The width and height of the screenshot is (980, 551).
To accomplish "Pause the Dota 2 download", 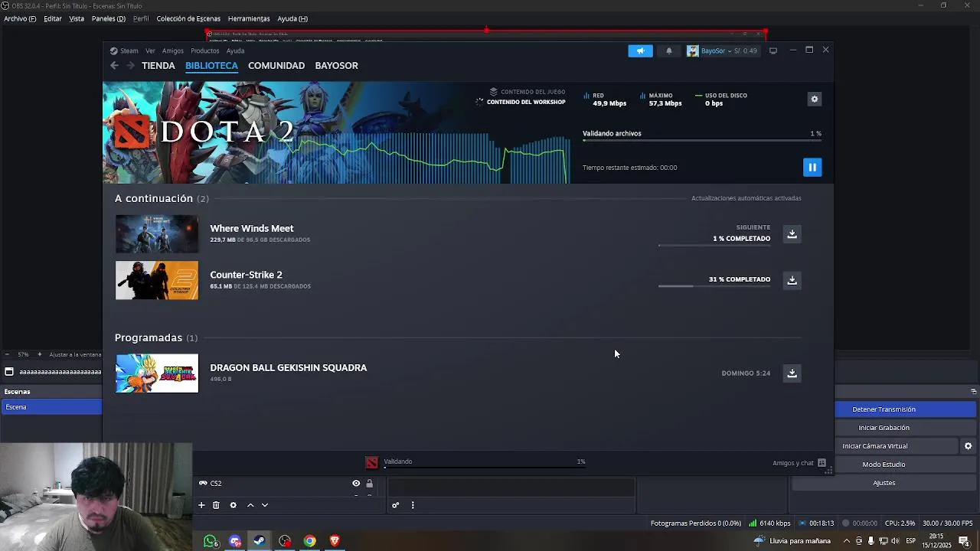I will coord(812,167).
